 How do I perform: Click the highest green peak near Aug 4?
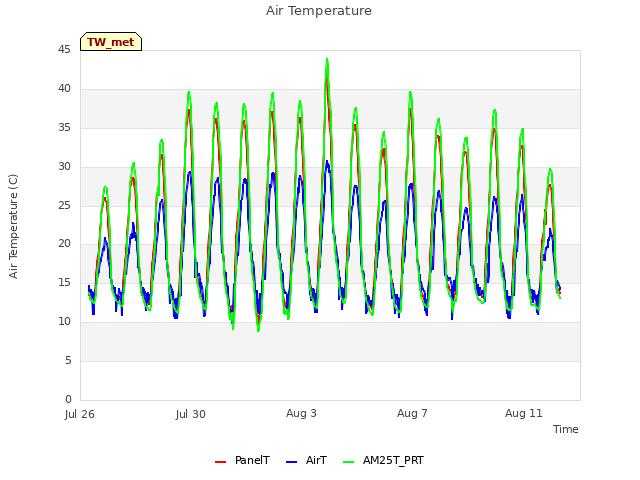(327, 60)
